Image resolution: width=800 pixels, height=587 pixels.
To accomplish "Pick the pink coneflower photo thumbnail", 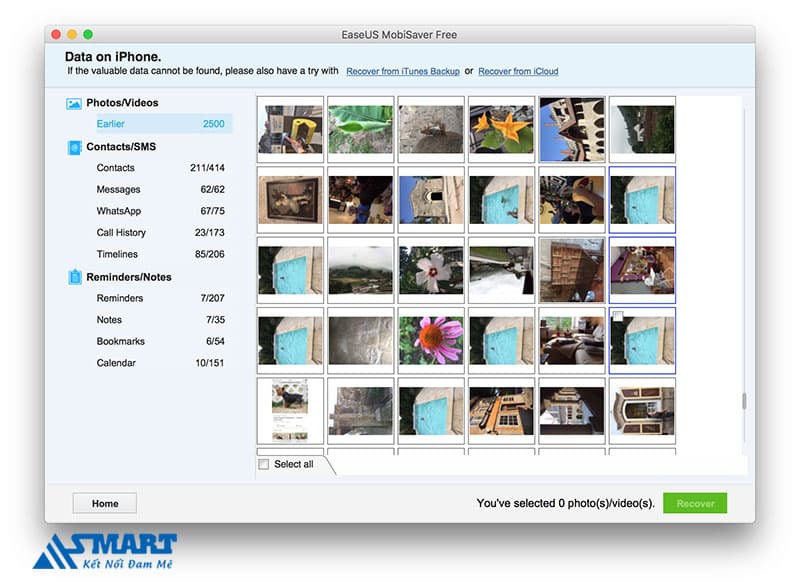I will pos(431,340).
